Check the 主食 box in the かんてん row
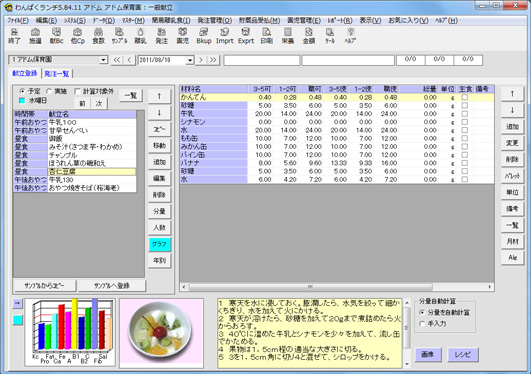The width and height of the screenshot is (531, 374). point(465,97)
